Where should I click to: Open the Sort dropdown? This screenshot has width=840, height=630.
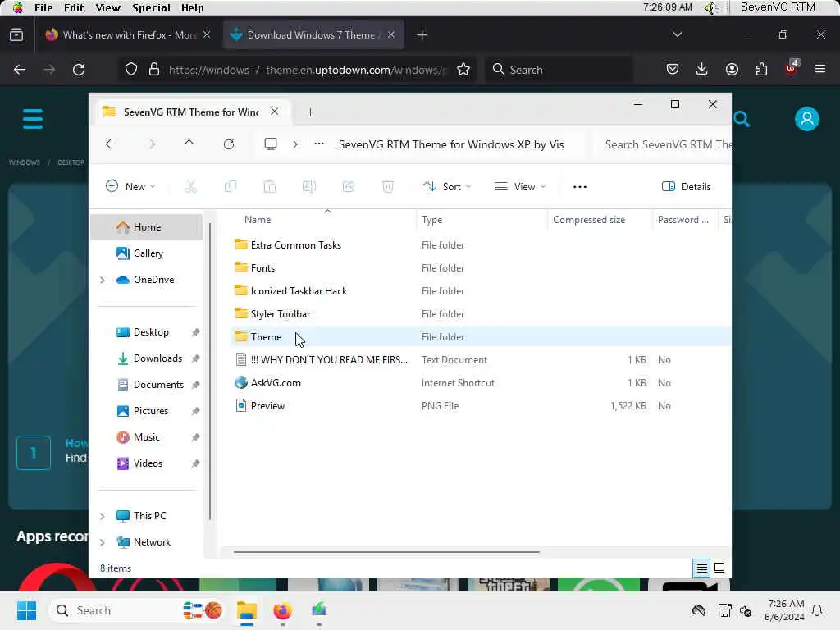447,186
